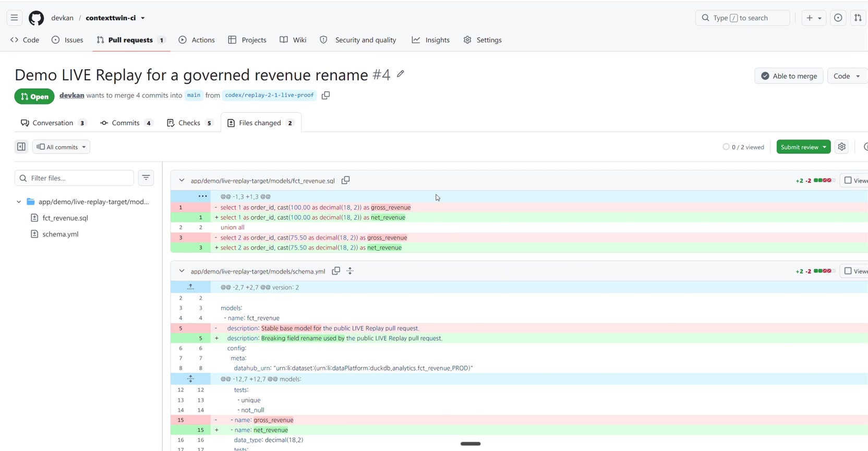Screen dimensions: 868x451
Task: Expand all lines in schema.yml diff
Action: click(x=350, y=271)
